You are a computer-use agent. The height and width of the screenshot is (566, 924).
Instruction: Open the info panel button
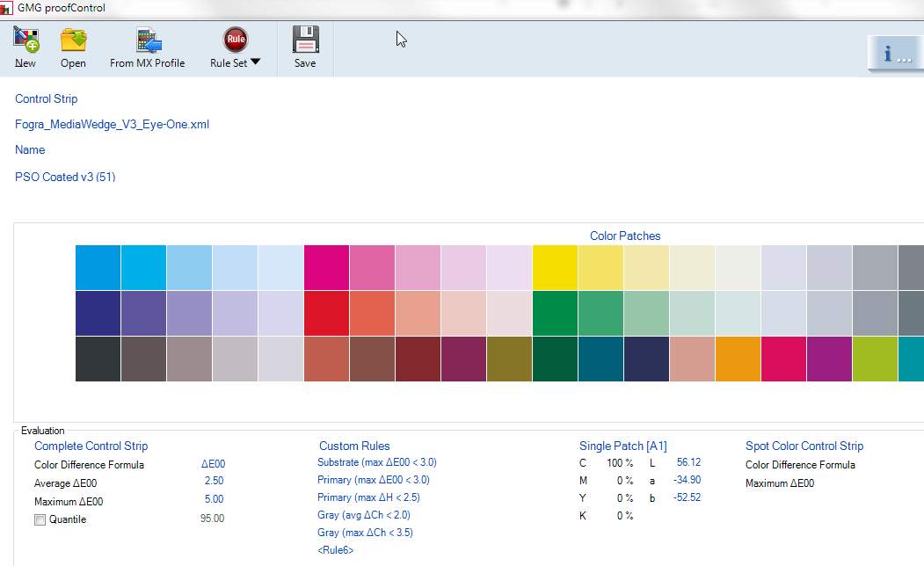point(896,53)
